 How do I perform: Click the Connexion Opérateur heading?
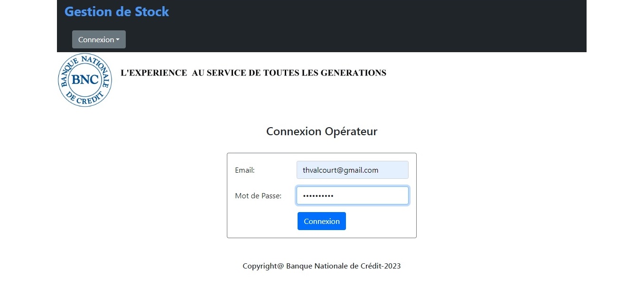point(321,131)
